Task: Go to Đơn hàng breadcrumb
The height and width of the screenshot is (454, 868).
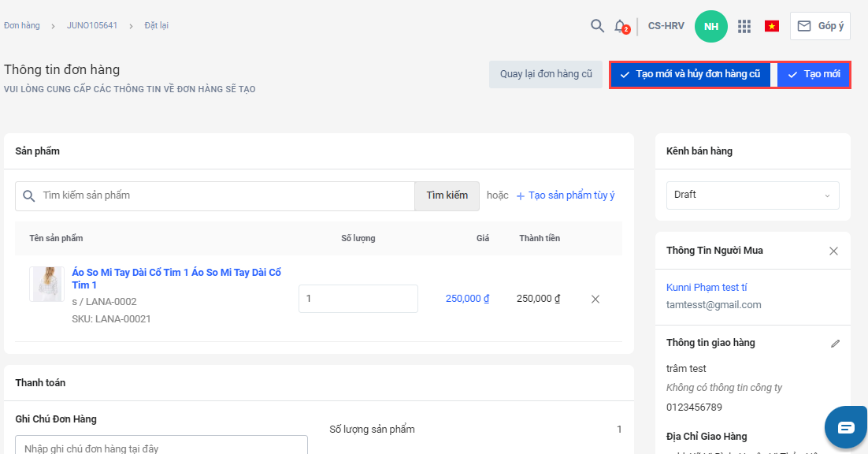Action: pyautogui.click(x=22, y=26)
